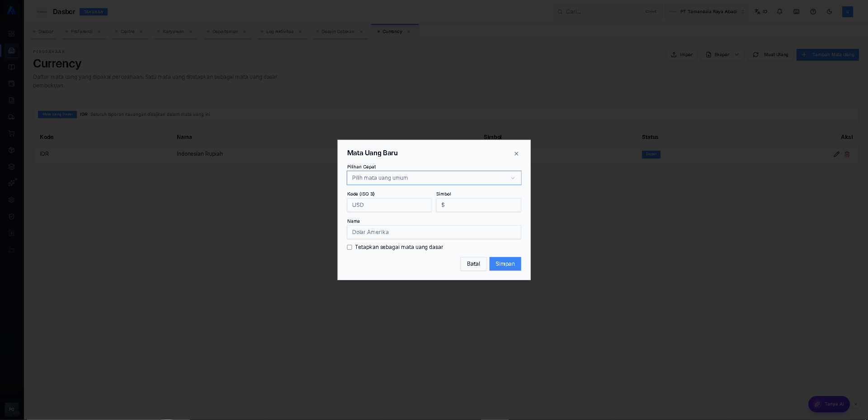This screenshot has width=868, height=420.
Task: Open the shopping cart icon in sidebar
Action: point(12,134)
